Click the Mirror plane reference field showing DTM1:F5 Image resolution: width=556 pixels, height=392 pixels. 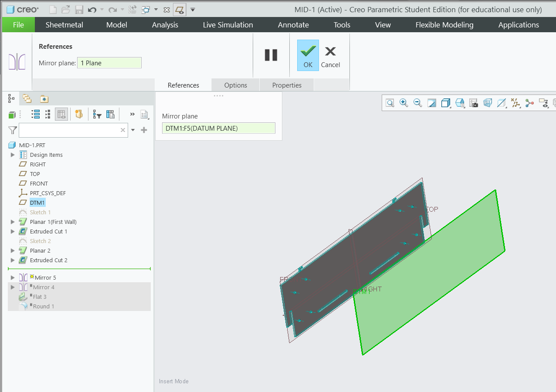[x=218, y=128]
